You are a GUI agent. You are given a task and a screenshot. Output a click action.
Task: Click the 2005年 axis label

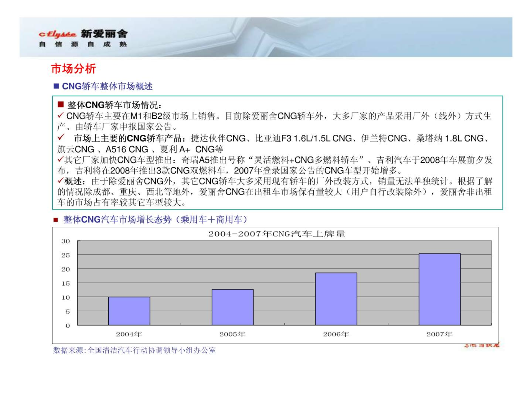(x=233, y=334)
